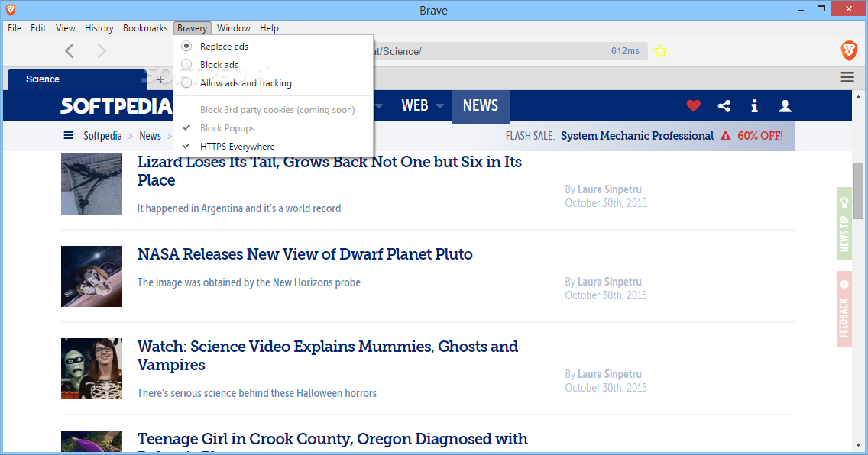
Task: Click the News breadcrumb link
Action: tap(150, 136)
